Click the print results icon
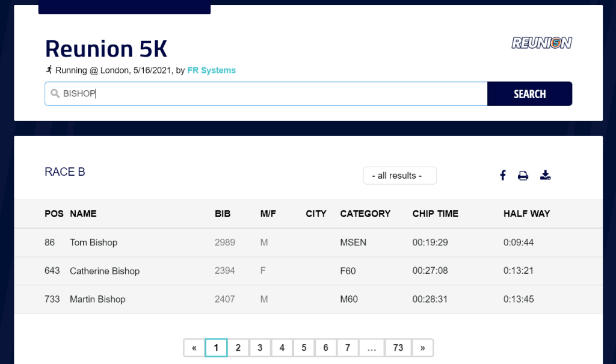 (x=523, y=176)
